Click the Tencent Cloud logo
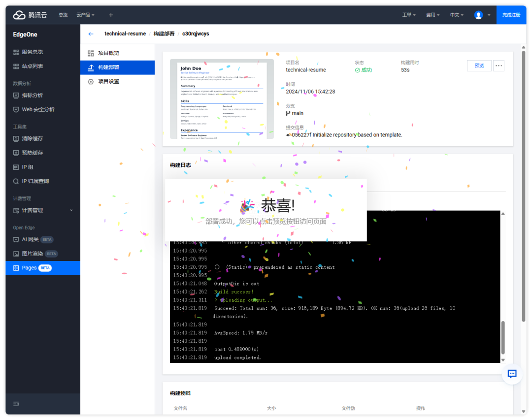This screenshot has width=532, height=420. pos(30,15)
